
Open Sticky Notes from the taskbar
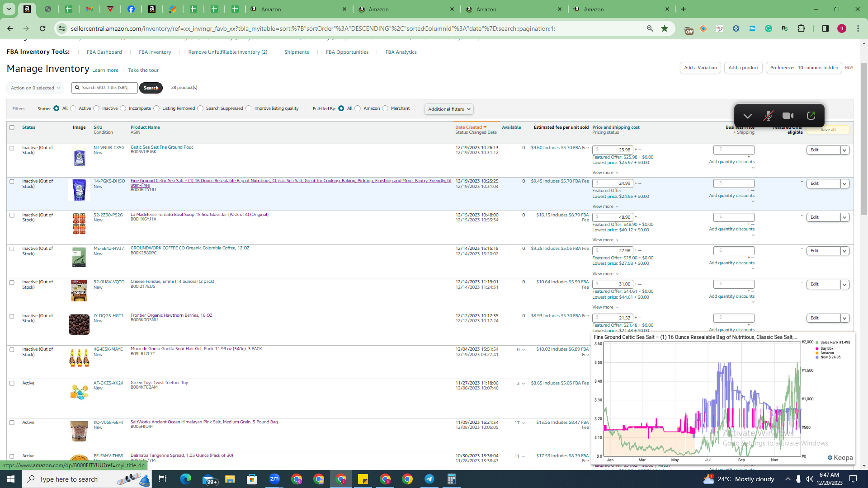(363, 479)
